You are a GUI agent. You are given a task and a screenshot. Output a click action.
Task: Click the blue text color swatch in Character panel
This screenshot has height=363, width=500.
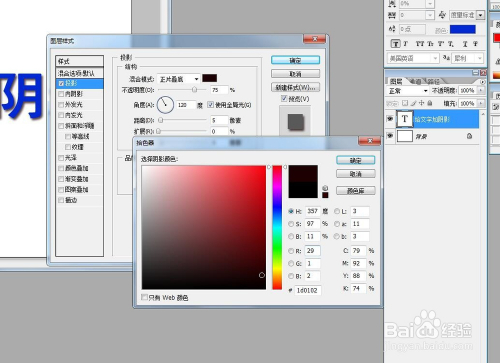(463, 29)
